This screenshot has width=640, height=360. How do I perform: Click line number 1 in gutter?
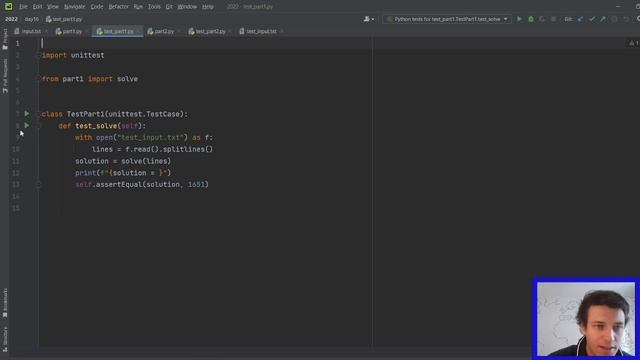pos(18,43)
